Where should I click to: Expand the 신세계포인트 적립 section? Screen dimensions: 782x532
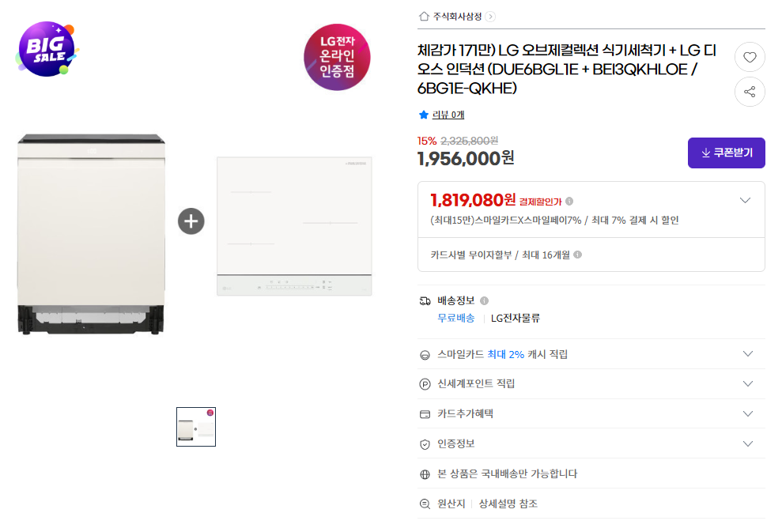coord(748,383)
